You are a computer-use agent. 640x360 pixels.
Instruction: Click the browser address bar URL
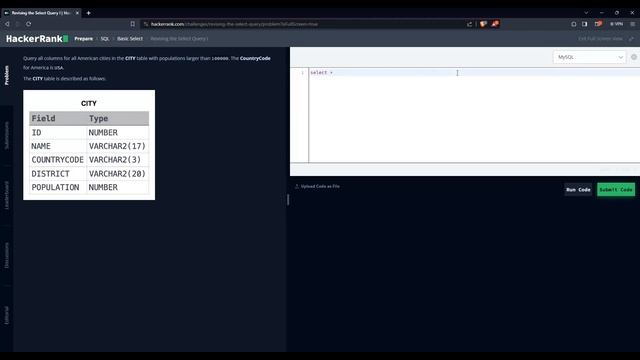(234, 24)
